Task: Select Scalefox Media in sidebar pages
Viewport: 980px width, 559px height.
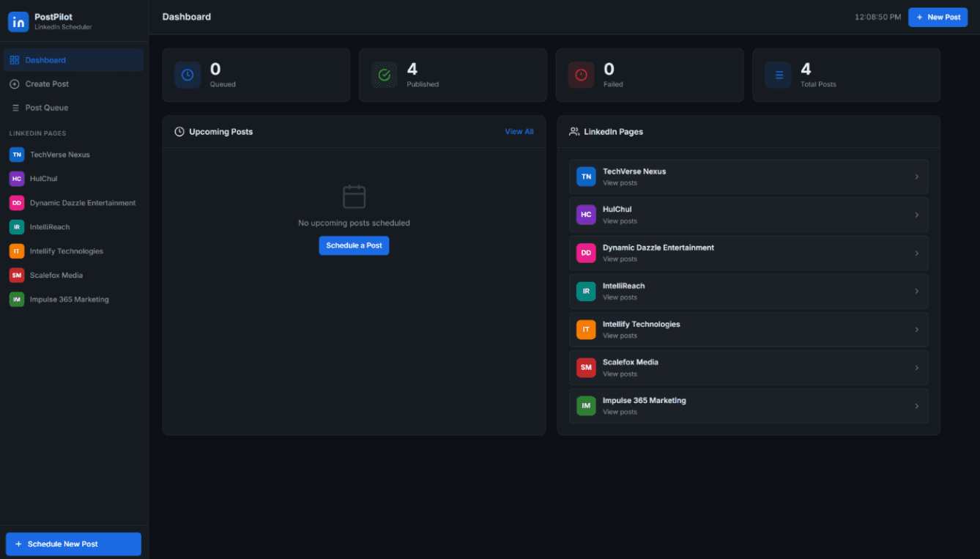Action: (73, 275)
